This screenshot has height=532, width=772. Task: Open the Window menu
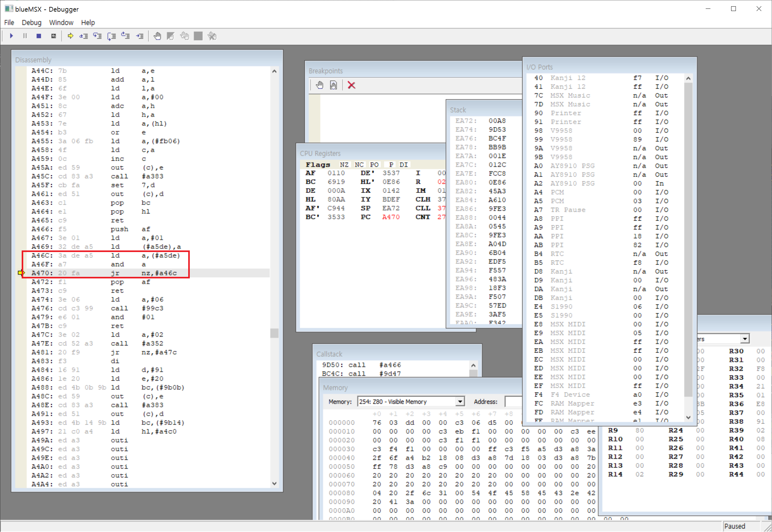click(61, 22)
